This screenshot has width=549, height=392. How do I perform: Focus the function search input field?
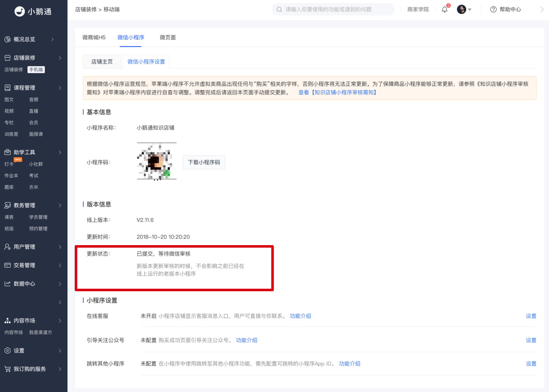click(x=333, y=9)
